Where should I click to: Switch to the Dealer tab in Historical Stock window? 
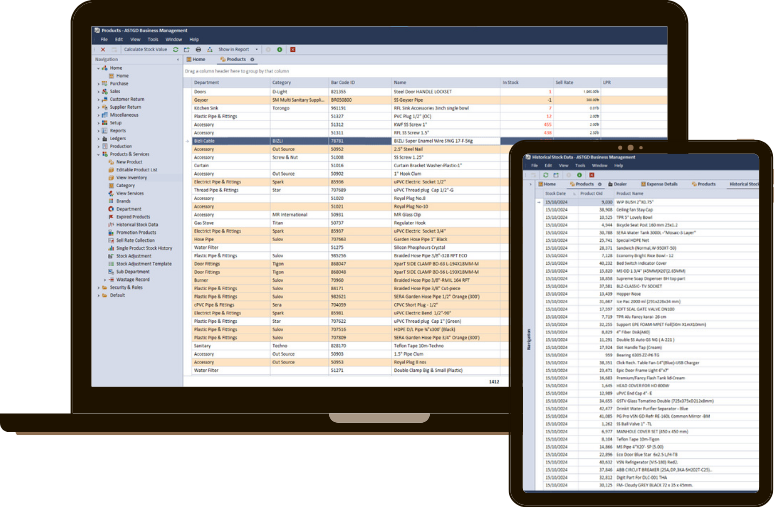pyautogui.click(x=617, y=184)
